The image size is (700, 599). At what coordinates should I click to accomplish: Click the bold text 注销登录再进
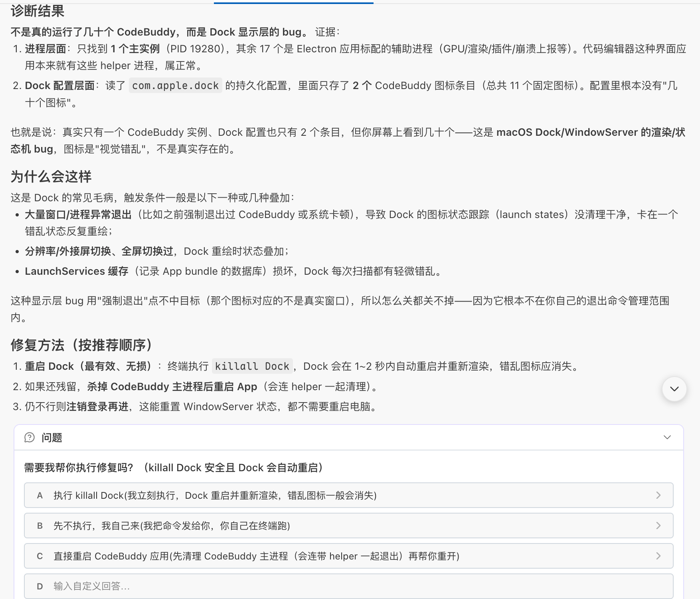[x=97, y=407]
